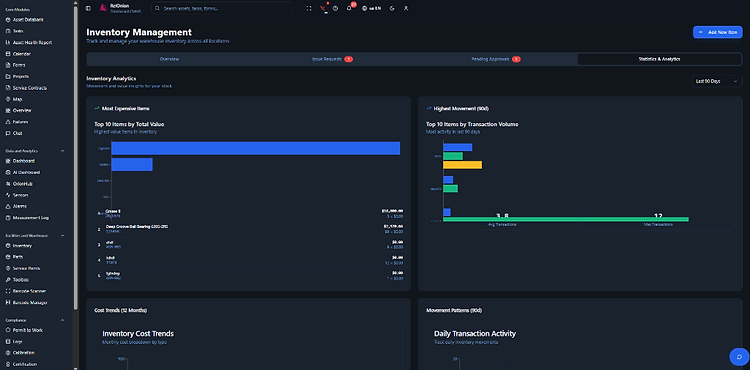
Task: Open the Calibration icon in sidebar
Action: coord(8,353)
